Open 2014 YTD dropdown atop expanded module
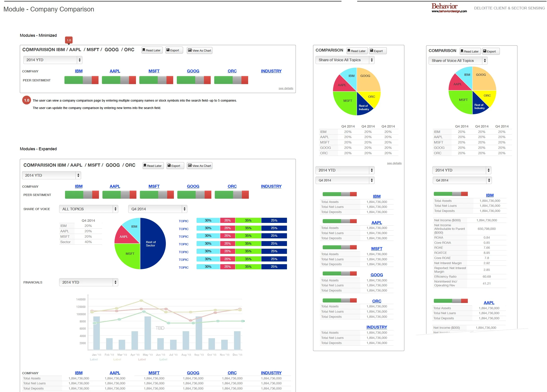Image resolution: width=547 pixels, height=392 pixels. tap(51, 175)
